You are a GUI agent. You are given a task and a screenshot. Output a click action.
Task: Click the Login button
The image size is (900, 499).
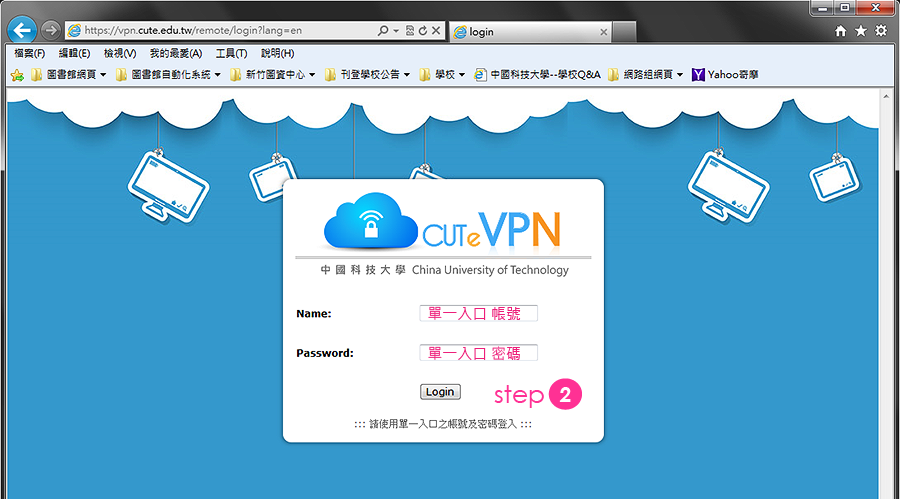[x=440, y=392]
